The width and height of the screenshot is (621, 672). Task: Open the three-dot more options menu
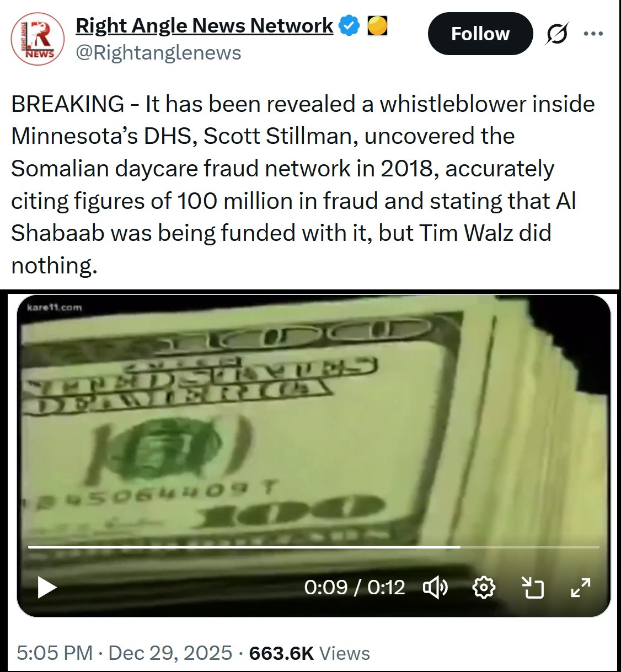tap(593, 34)
